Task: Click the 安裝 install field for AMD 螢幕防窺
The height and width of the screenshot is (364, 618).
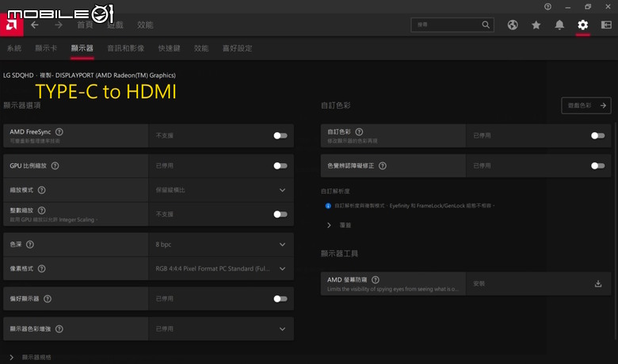Action: (539, 284)
